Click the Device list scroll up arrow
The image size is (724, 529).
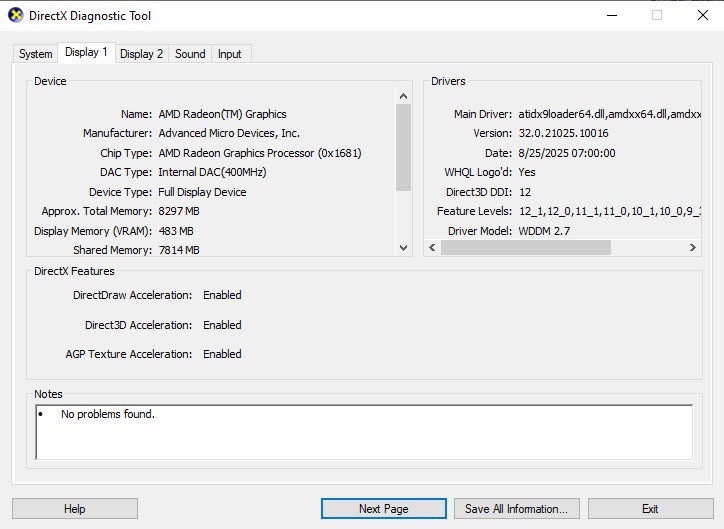point(404,96)
